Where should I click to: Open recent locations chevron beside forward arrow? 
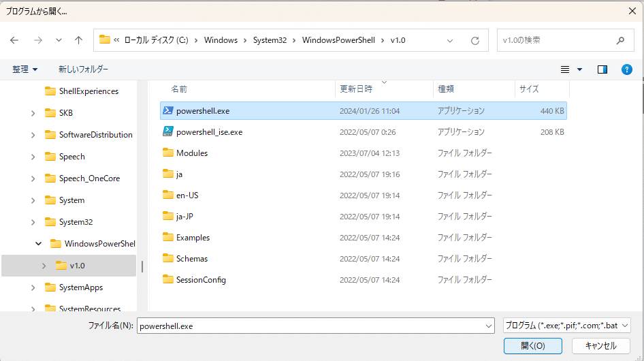59,40
